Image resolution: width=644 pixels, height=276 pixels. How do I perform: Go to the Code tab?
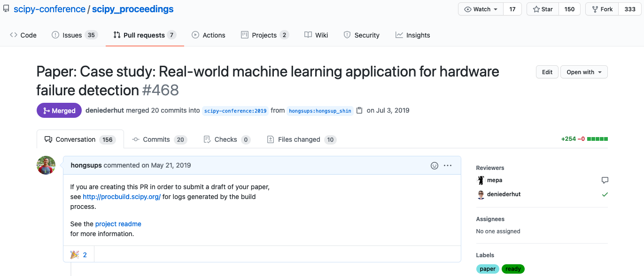click(23, 35)
